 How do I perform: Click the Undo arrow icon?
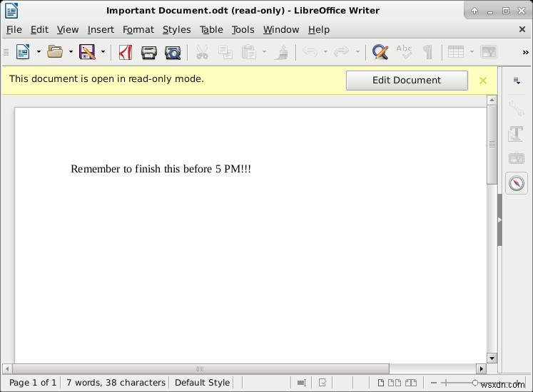click(x=310, y=51)
